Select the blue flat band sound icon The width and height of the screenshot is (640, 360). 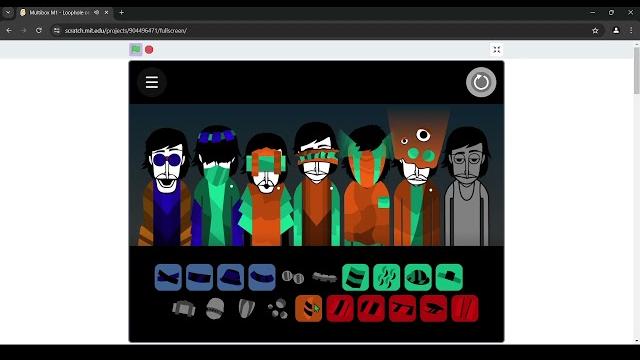tap(199, 278)
